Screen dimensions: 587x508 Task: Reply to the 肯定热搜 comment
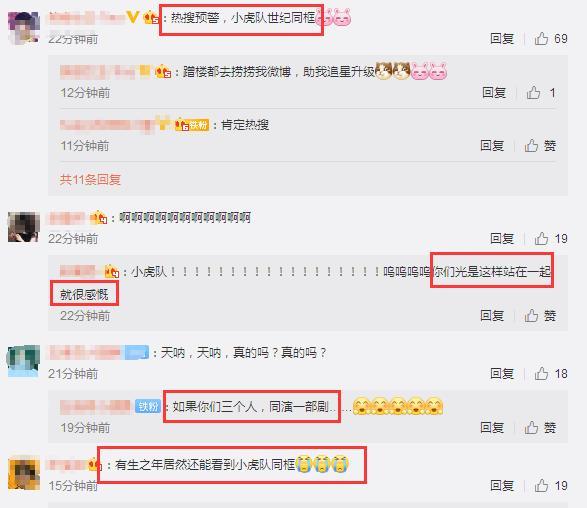click(x=492, y=146)
